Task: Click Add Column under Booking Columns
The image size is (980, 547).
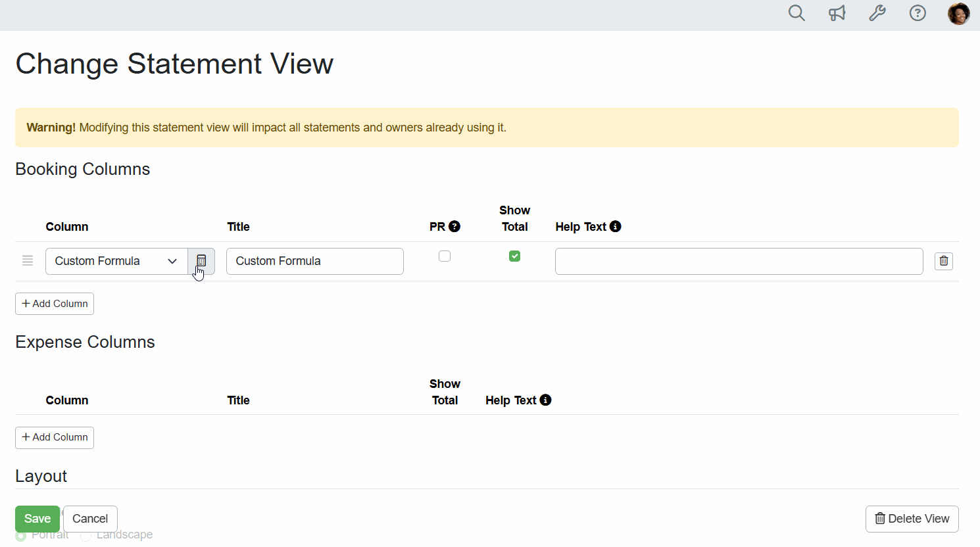Action: pos(55,304)
